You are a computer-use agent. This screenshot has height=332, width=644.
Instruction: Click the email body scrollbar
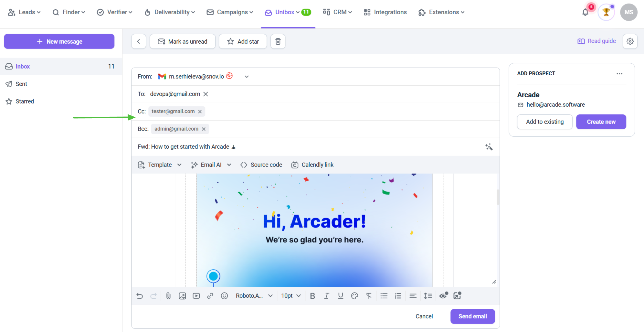coord(498,197)
